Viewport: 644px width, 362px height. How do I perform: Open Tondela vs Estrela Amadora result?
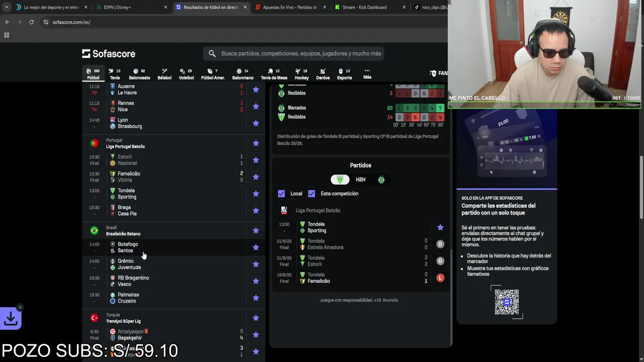click(361, 244)
